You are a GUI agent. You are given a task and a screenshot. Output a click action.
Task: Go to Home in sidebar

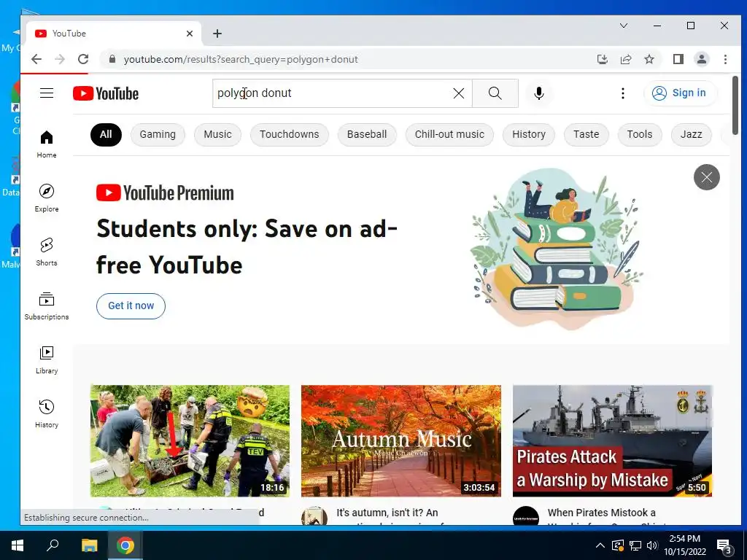pyautogui.click(x=47, y=144)
